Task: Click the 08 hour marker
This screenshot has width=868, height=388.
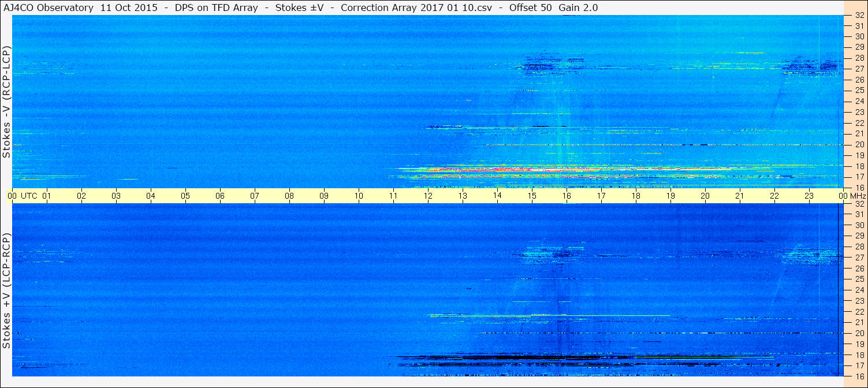Action: coord(289,196)
